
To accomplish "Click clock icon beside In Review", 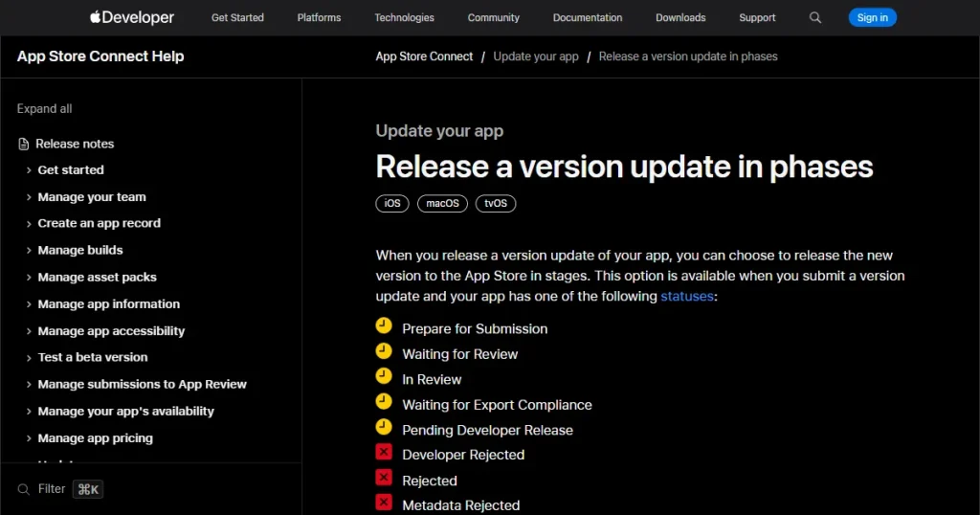I will coord(384,376).
